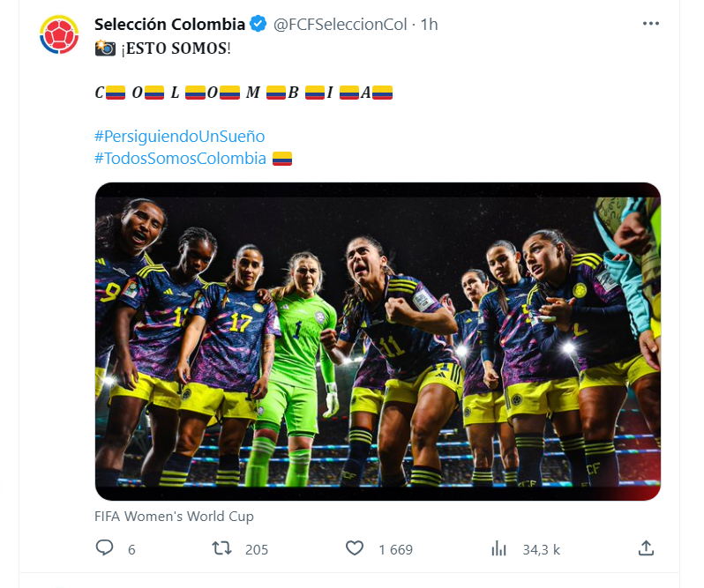Open #PersiguiendoUnSueño hashtag link
Image resolution: width=704 pixels, height=588 pixels.
pyautogui.click(x=179, y=137)
